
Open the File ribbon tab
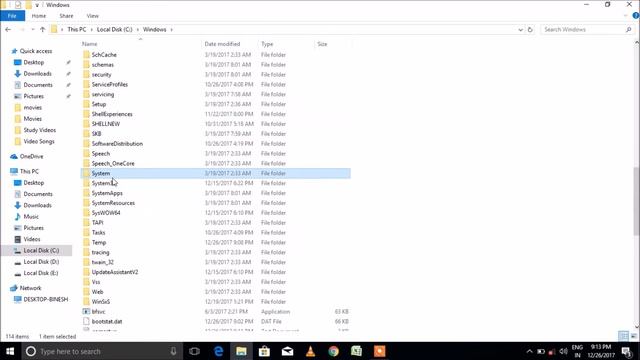[12, 16]
